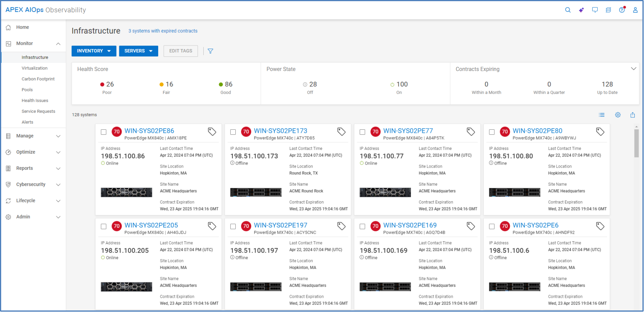Select the WIN-SYS02PE6 checkbox
Screen dimensions: 644x312
tap(492, 227)
